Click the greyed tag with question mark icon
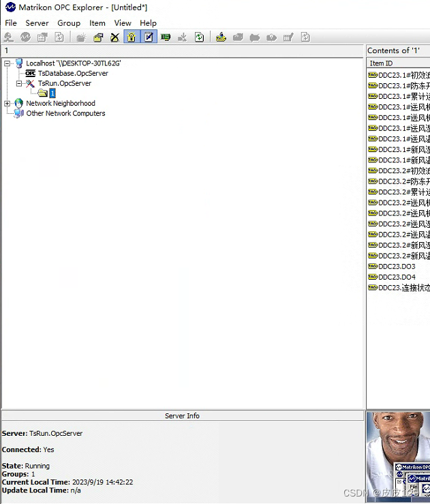Image resolution: width=430 pixels, height=504 pixels. [271, 38]
